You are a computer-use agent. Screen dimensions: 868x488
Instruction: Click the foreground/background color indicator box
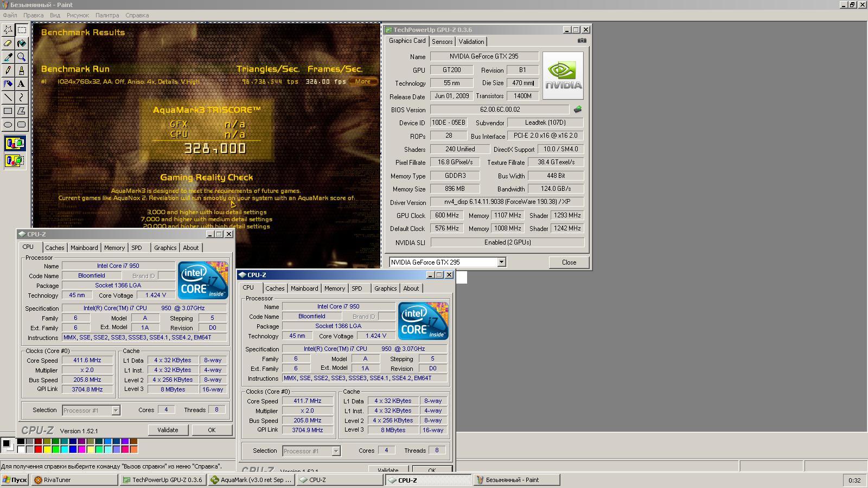click(8, 446)
